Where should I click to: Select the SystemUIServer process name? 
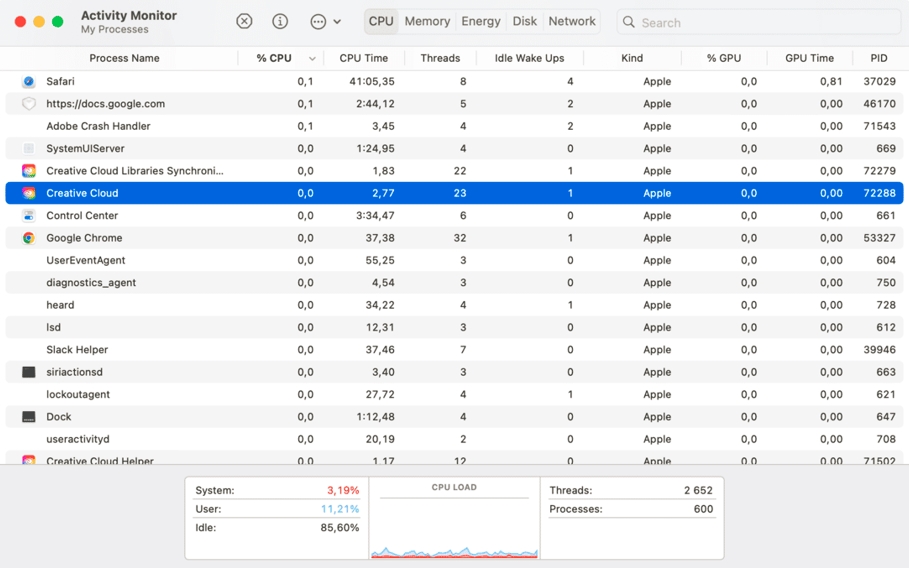[85, 148]
